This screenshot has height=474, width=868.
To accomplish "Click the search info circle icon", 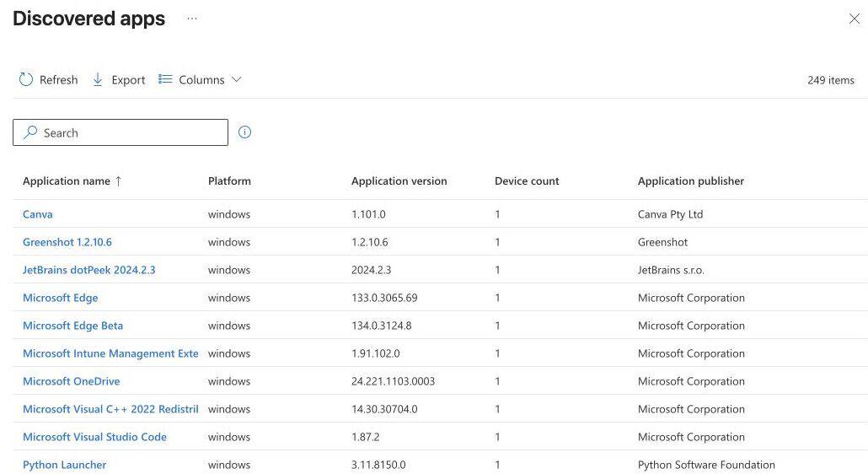I will point(244,132).
